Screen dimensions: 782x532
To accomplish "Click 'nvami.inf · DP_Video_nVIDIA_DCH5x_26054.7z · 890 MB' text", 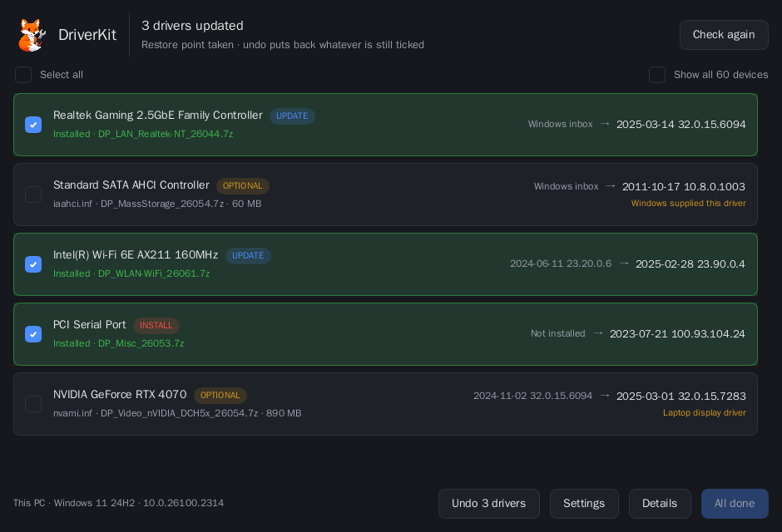I will 177,413.
